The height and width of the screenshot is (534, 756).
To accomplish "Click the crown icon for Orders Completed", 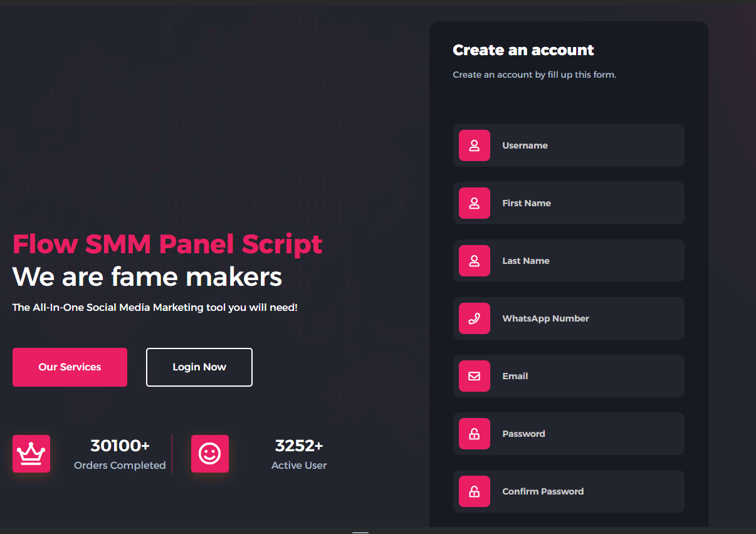I will 31,453.
